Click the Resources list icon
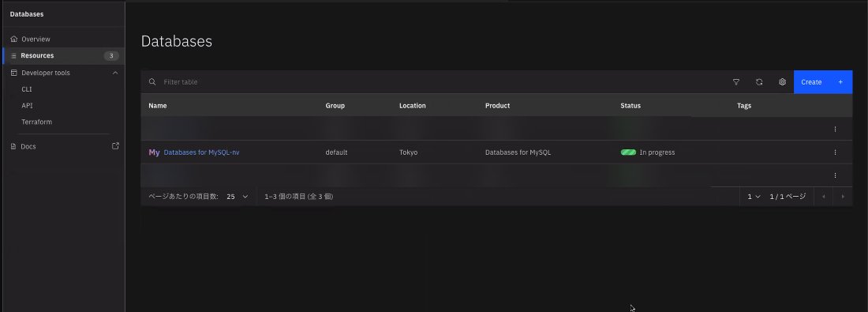This screenshot has width=868, height=312. click(14, 56)
